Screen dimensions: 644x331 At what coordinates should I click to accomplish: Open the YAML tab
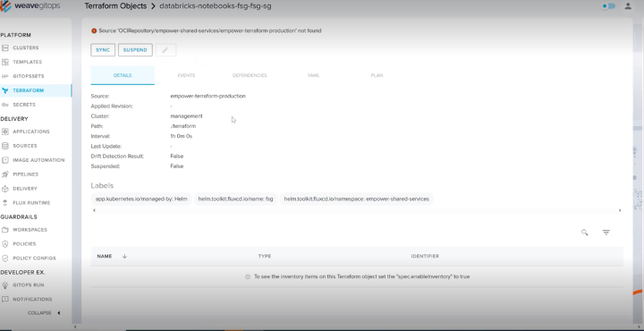[x=313, y=75]
